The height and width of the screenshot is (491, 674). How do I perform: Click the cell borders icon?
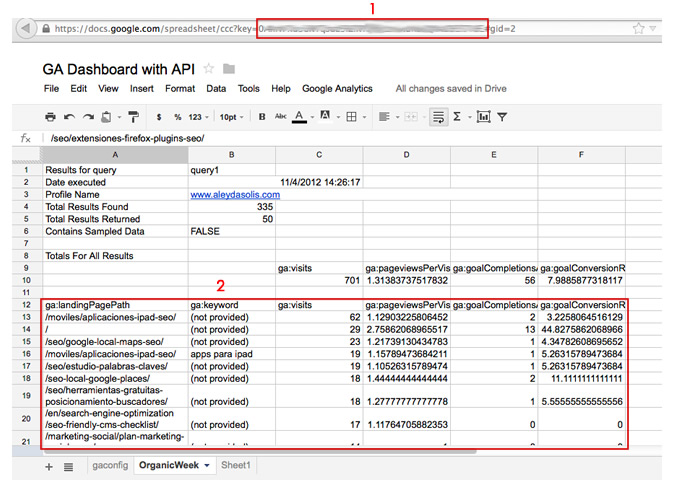(x=351, y=117)
